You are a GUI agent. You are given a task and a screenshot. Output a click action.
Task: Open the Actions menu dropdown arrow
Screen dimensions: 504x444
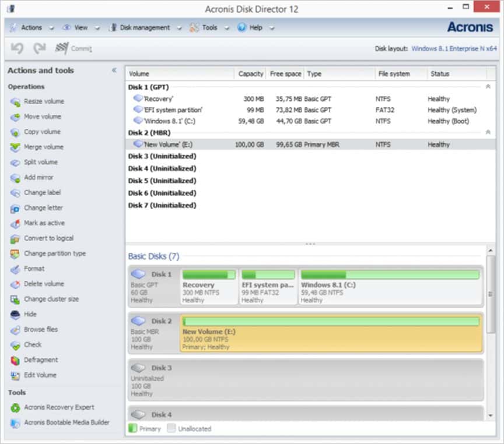(x=51, y=27)
